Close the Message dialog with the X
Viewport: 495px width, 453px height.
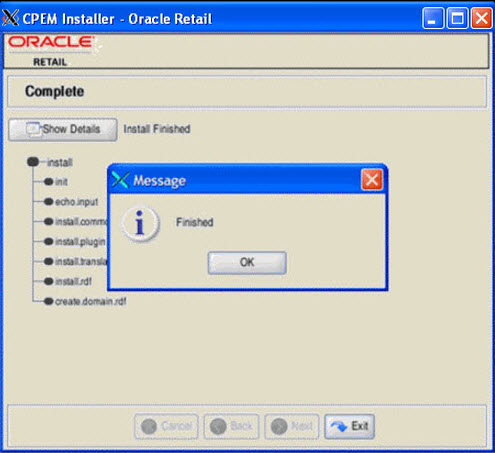372,180
